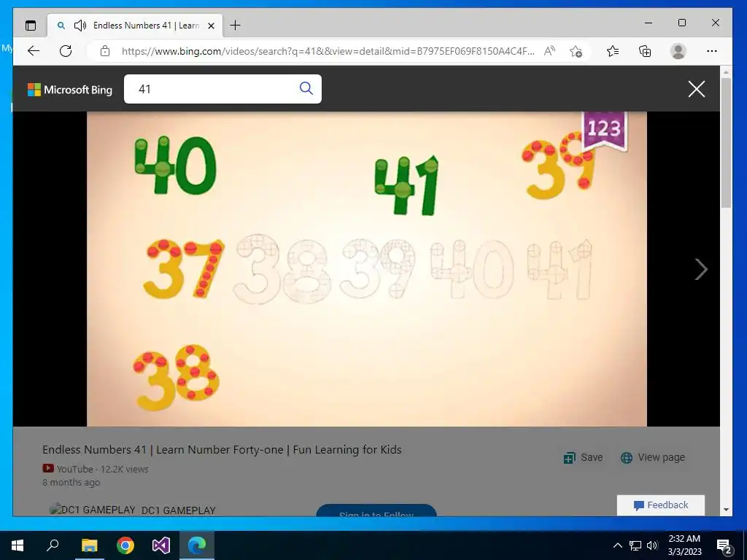
Task: Mute the tab via speaker icon
Action: [80, 26]
